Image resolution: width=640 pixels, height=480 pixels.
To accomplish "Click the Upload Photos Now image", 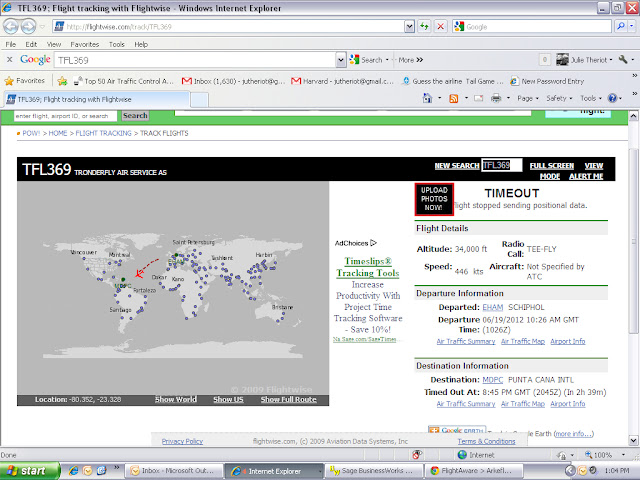I will (x=434, y=199).
